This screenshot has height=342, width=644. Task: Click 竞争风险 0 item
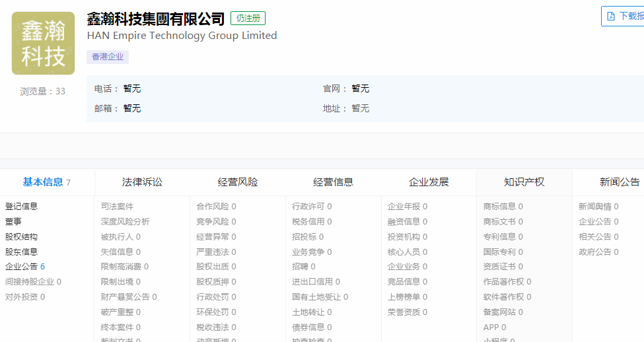[217, 222]
